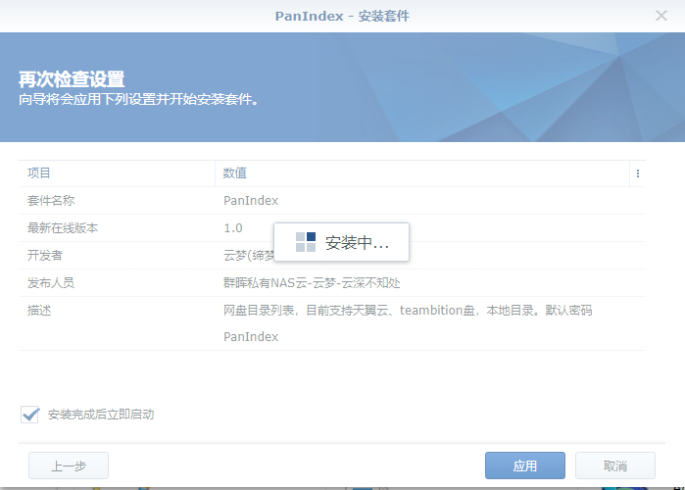685x490 pixels.
Task: Select the 套件名称 row label
Action: click(50, 201)
